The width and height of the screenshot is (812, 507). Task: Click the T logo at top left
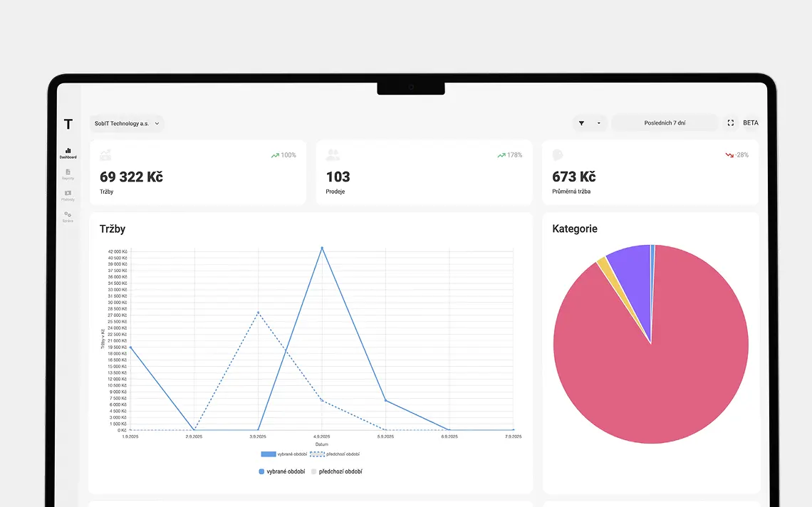click(x=68, y=125)
